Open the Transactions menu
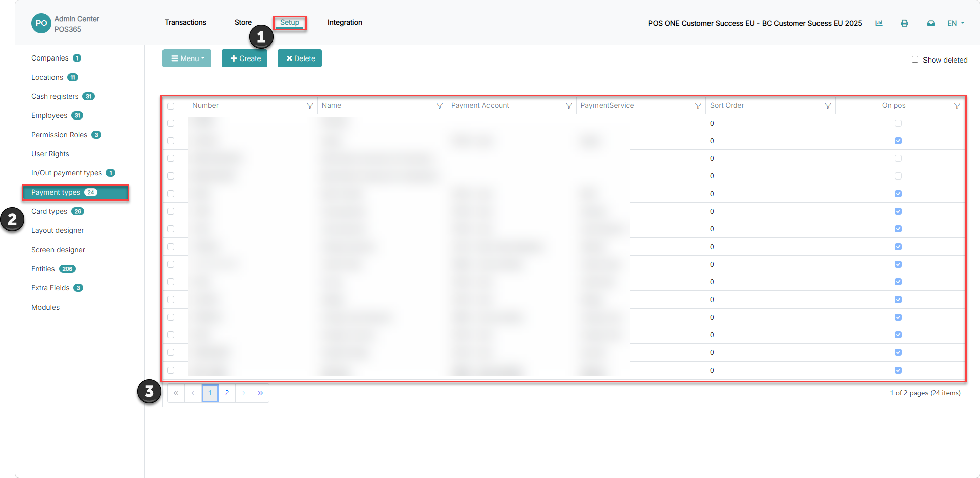 point(185,22)
